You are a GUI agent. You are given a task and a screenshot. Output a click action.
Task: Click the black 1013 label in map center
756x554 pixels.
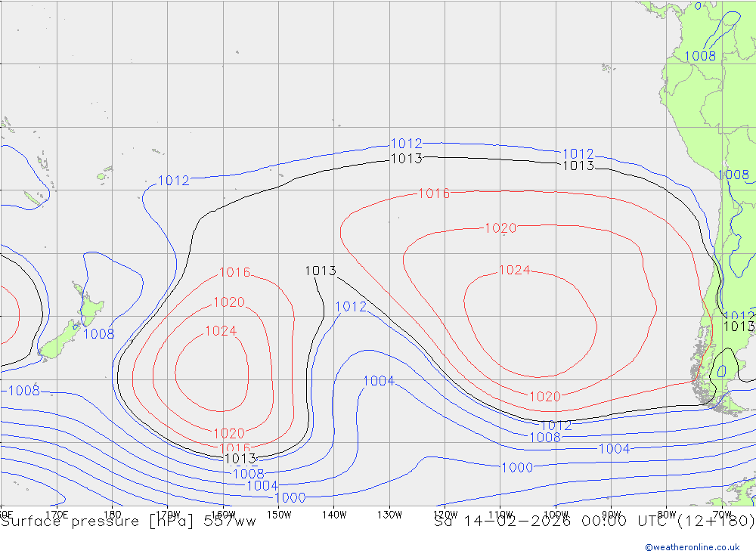321,271
